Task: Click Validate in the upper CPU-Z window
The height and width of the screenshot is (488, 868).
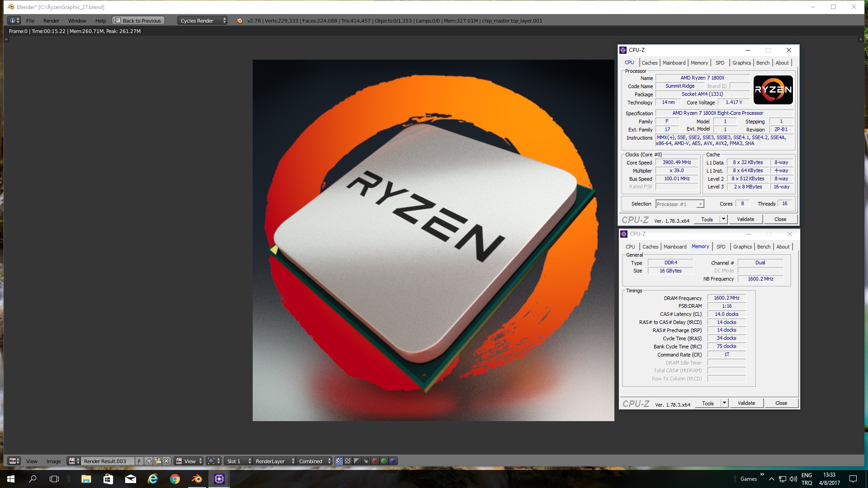Action: point(745,219)
